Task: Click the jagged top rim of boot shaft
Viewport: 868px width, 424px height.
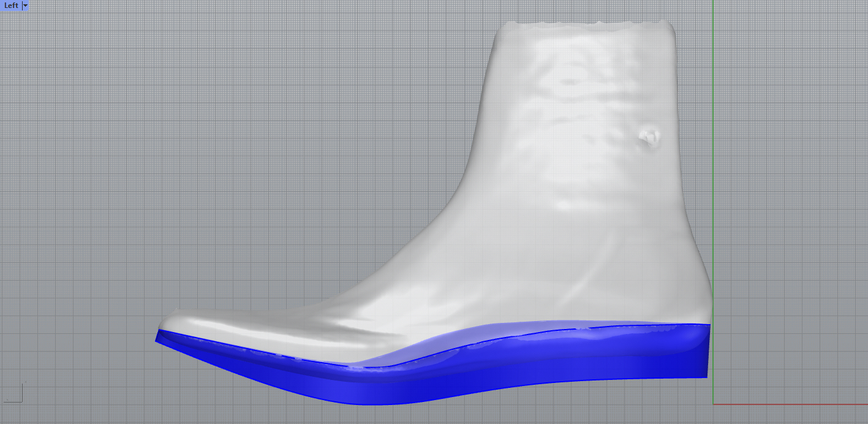Action: 588,25
